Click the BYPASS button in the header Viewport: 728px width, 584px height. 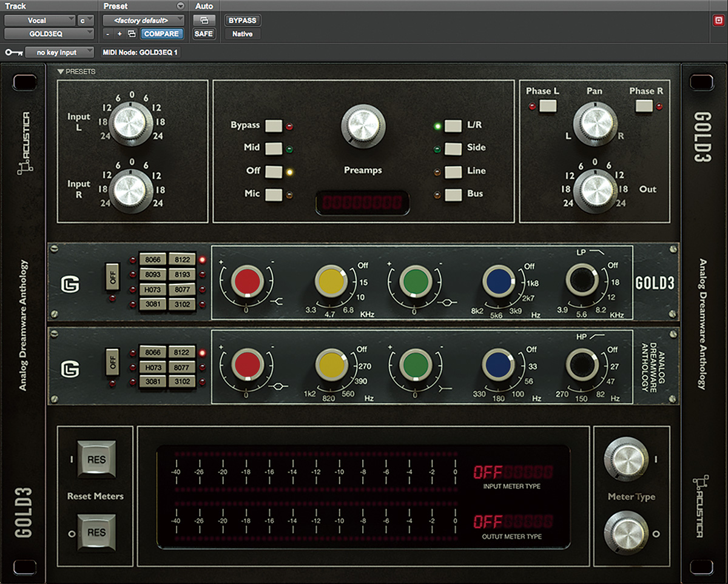pos(243,21)
